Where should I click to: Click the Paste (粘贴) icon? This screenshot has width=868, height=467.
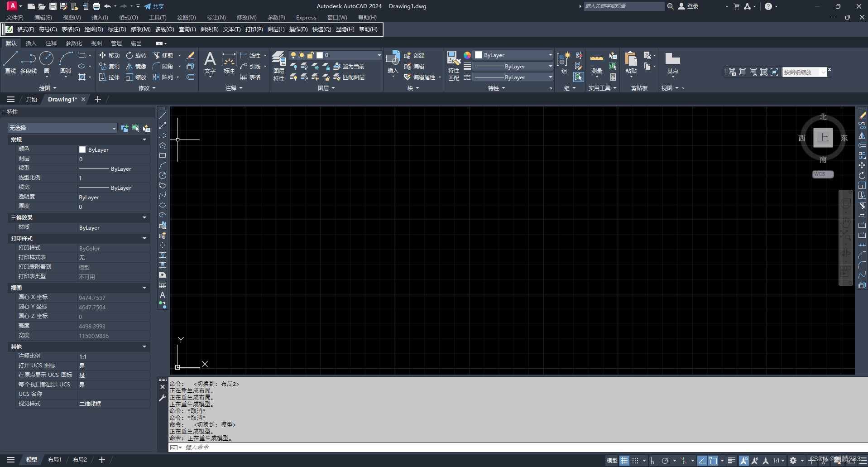[631, 63]
